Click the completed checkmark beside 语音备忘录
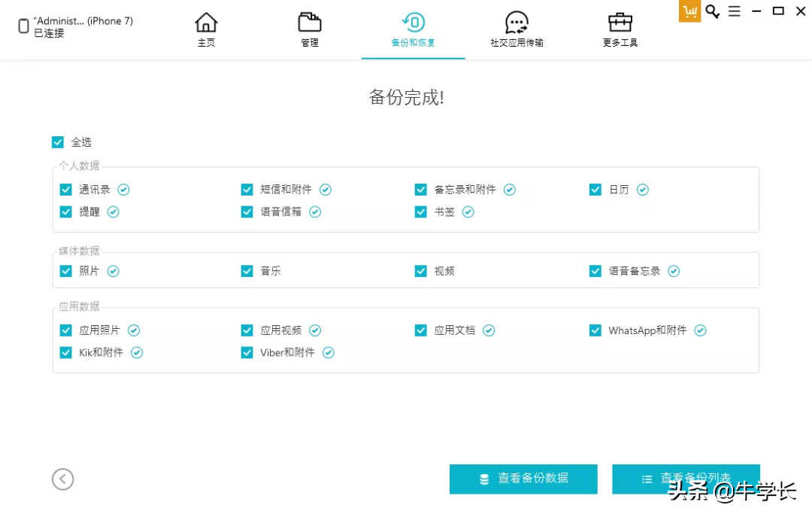 click(674, 271)
